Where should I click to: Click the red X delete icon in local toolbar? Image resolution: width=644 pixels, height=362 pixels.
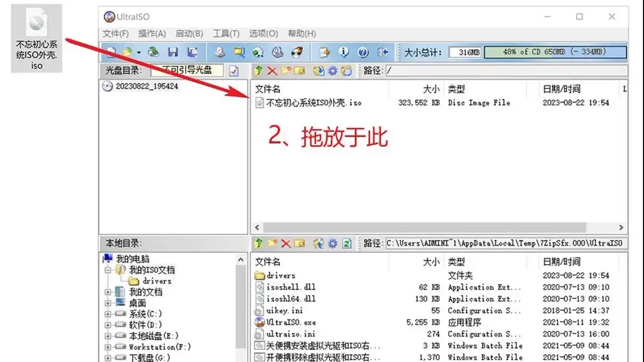tap(286, 243)
